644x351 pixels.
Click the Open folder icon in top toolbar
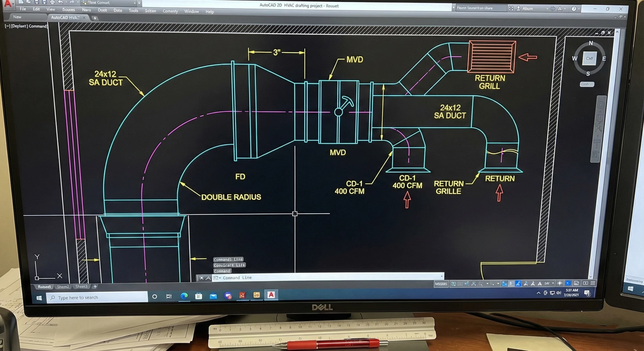coord(29,2)
